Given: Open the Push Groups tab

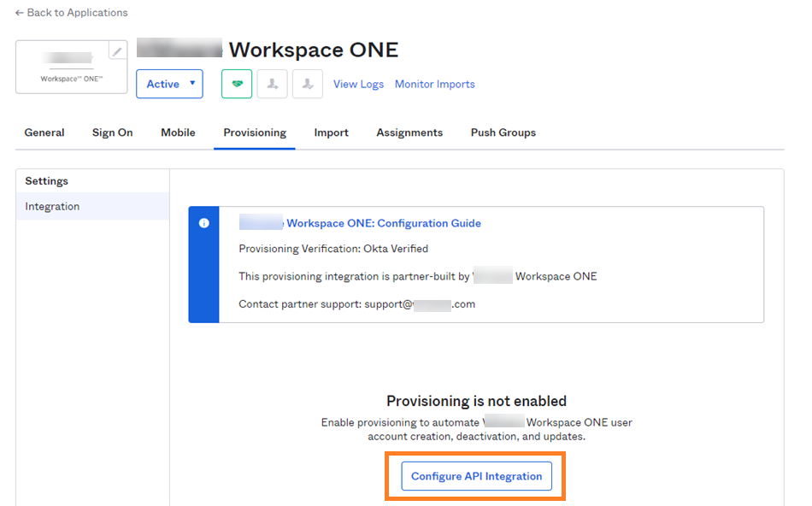Looking at the screenshot, I should click(x=503, y=132).
